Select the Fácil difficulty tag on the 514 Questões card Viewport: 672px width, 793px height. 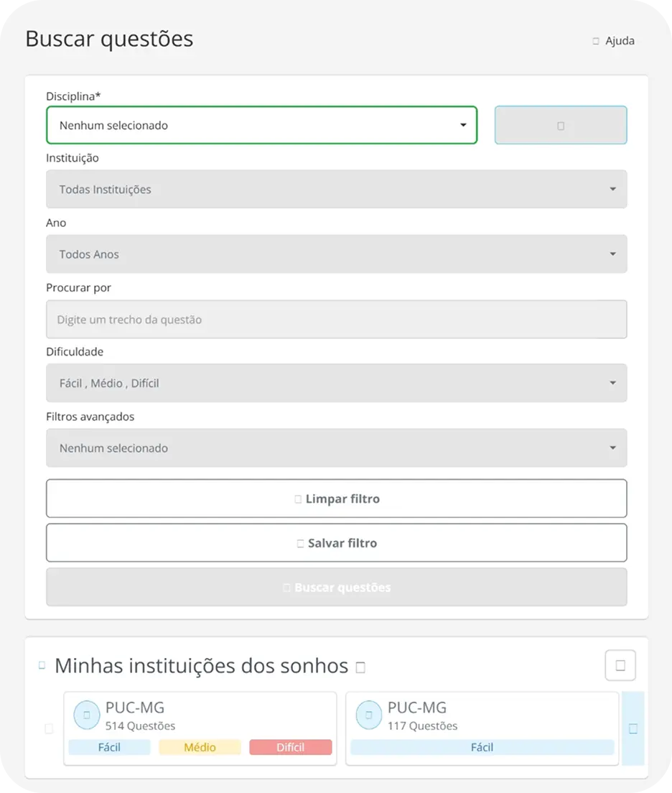pyautogui.click(x=109, y=747)
